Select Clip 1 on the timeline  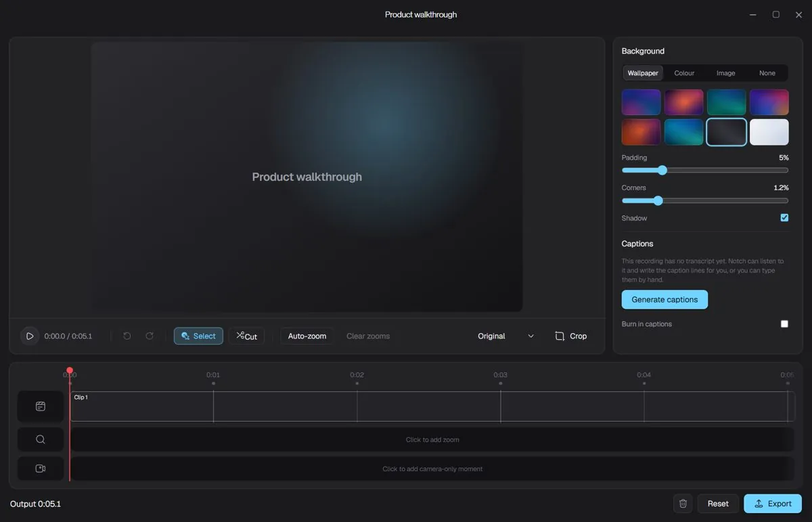pyautogui.click(x=432, y=406)
